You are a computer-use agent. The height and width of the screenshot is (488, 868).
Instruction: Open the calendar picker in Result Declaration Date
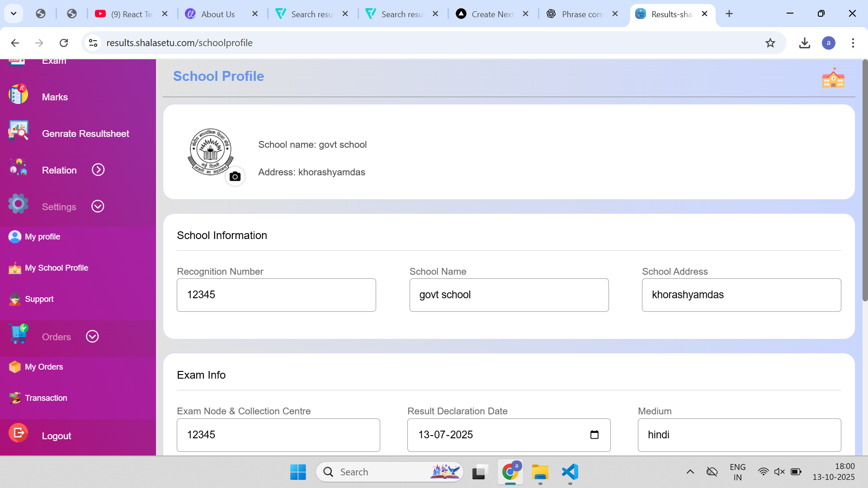tap(594, 435)
